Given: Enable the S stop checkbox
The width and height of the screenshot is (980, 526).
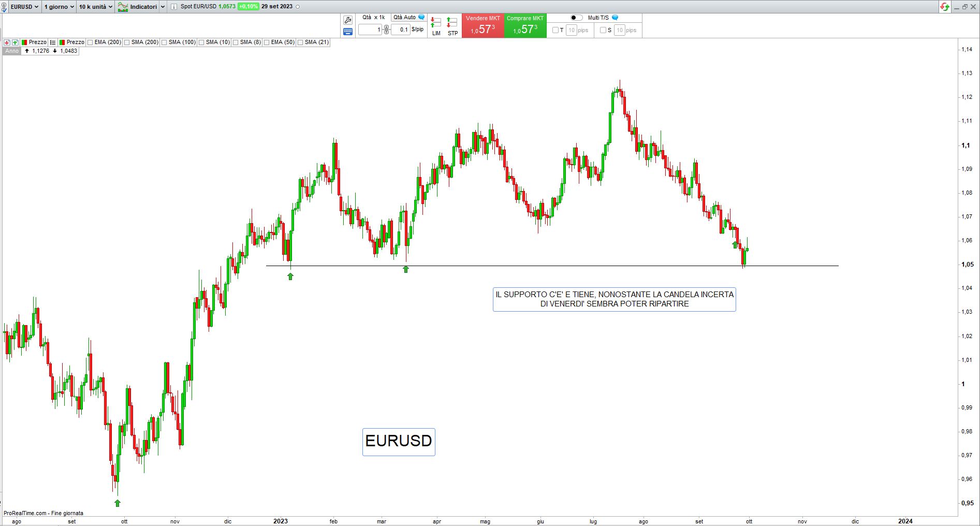Looking at the screenshot, I should (603, 30).
